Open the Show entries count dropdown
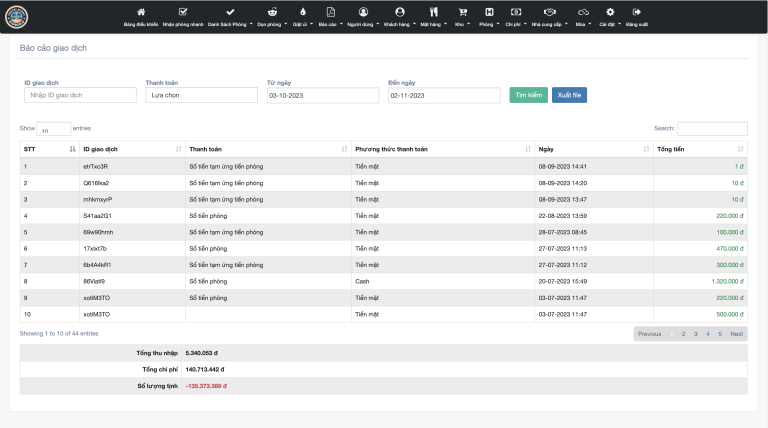 click(x=53, y=129)
